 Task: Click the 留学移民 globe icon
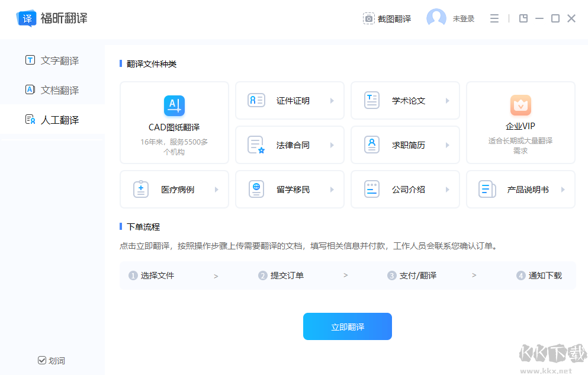[256, 188]
